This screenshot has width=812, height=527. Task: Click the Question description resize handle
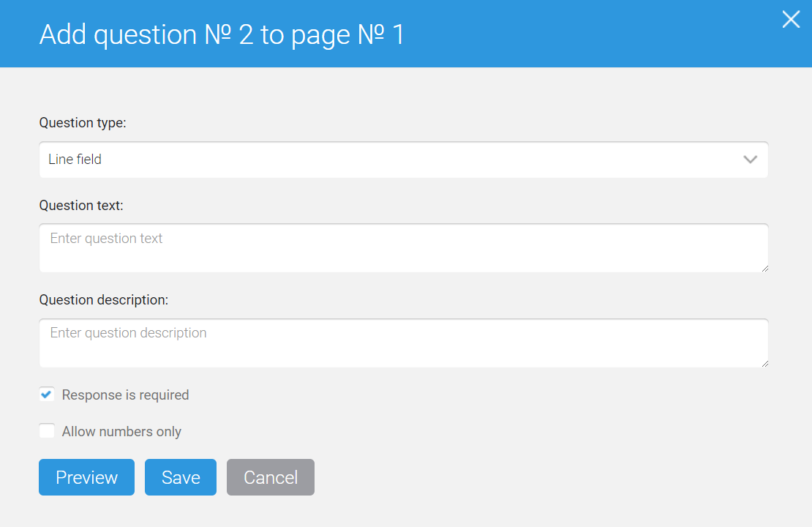click(x=765, y=363)
